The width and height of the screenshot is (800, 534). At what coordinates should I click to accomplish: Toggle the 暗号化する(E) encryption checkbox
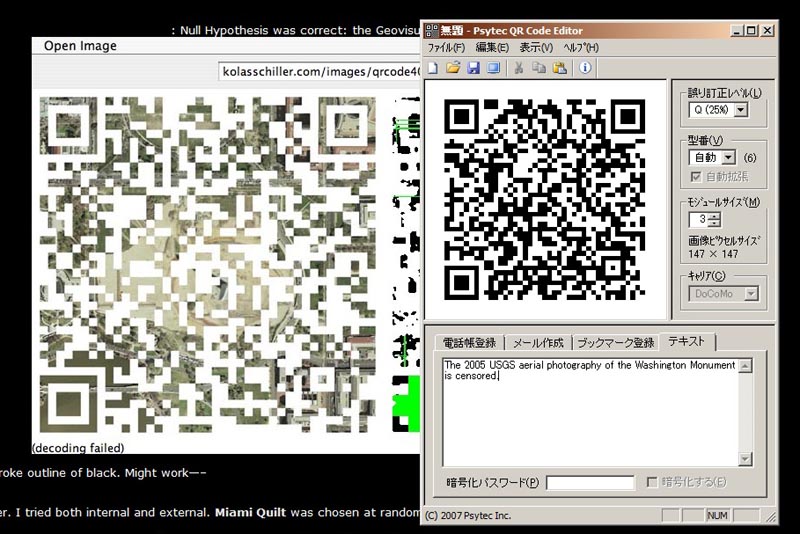[652, 482]
